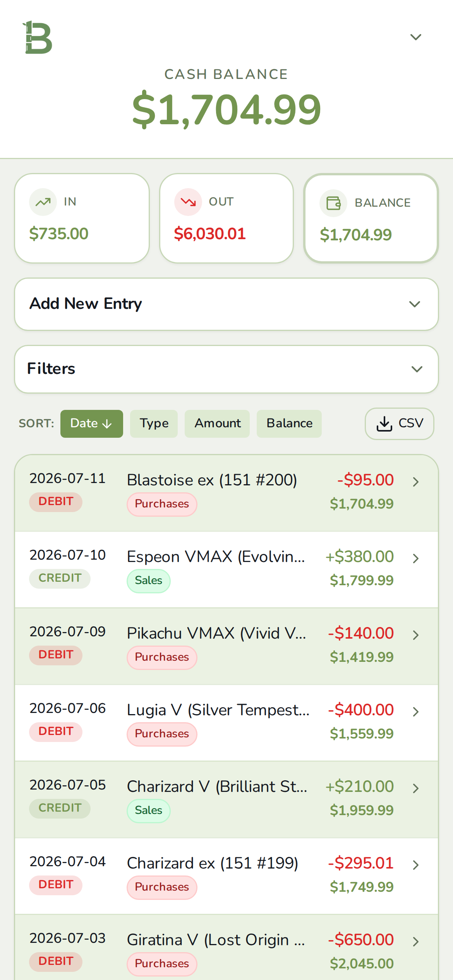Open the Charizard ex row chevron

click(416, 865)
